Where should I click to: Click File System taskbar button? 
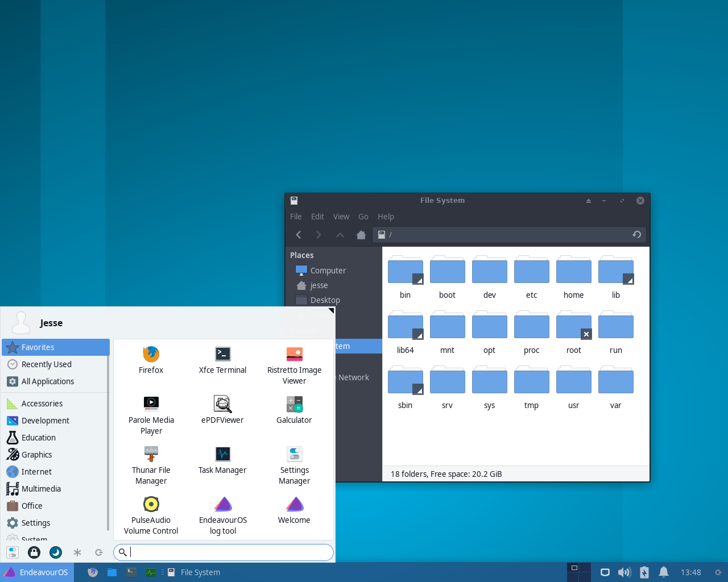point(193,572)
